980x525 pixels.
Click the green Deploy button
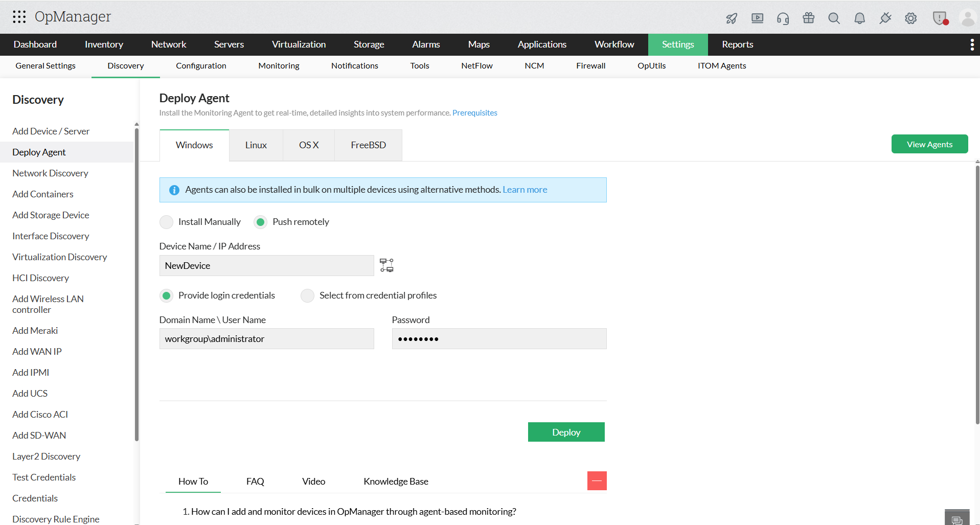click(x=566, y=432)
